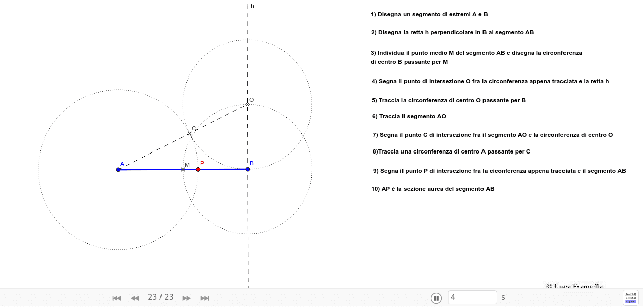Screen dimensions: 644x307
Task: Select midpoint M marker
Action: (183, 169)
